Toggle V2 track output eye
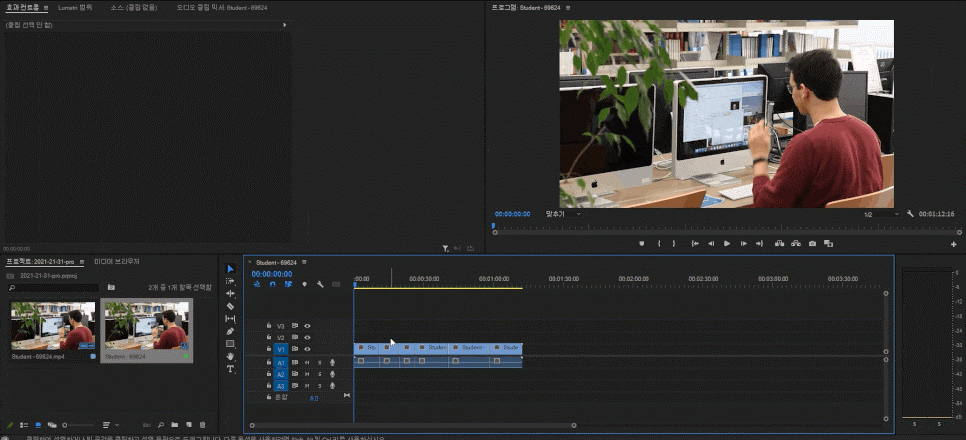Viewport: 966px width, 440px height. (x=307, y=338)
